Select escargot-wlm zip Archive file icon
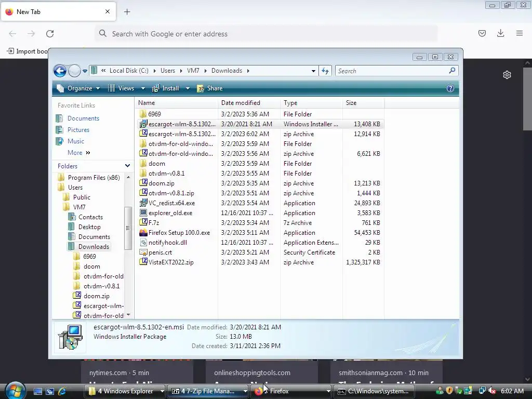Image resolution: width=532 pixels, height=399 pixels. (143, 134)
